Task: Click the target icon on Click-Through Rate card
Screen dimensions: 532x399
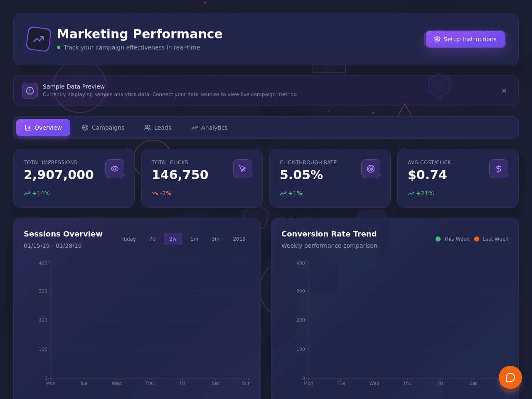Action: 371,169
